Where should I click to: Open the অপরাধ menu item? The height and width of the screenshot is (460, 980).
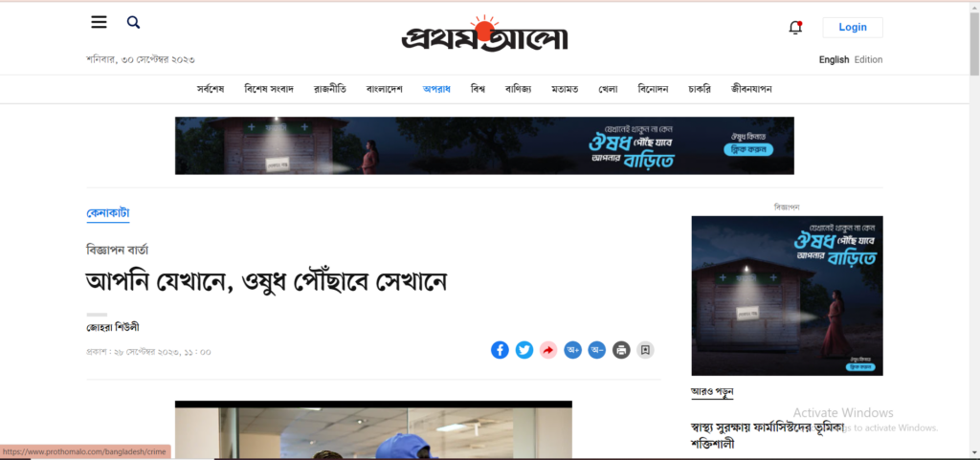tap(436, 89)
